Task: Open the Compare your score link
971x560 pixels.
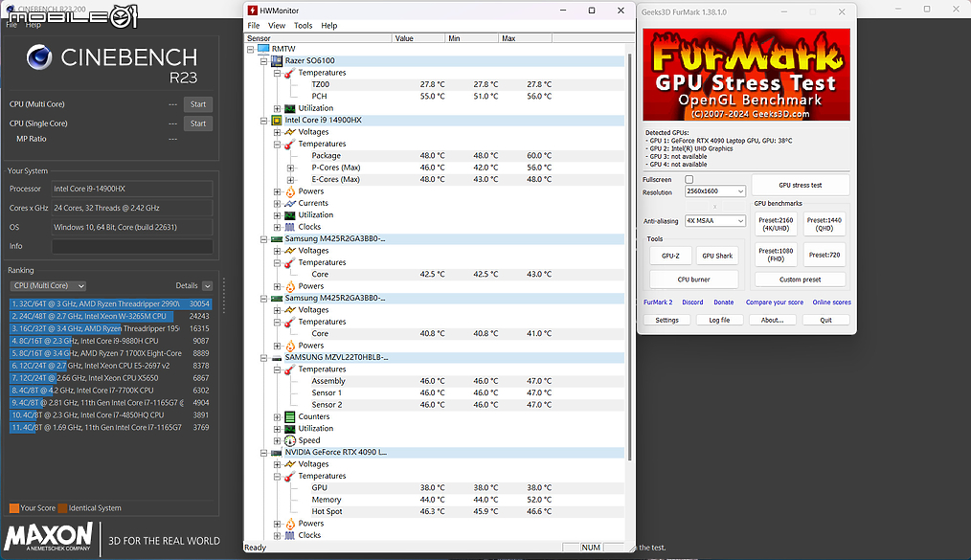Action: (x=774, y=302)
